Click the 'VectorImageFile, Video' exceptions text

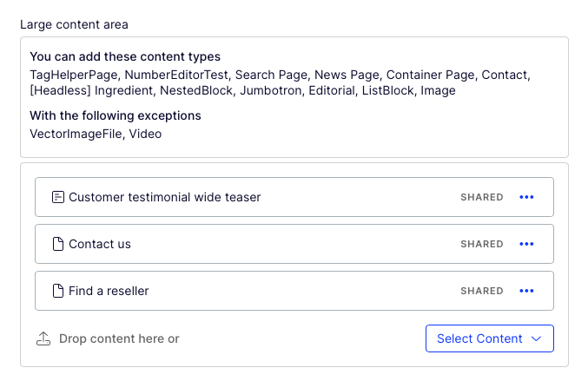coord(96,134)
